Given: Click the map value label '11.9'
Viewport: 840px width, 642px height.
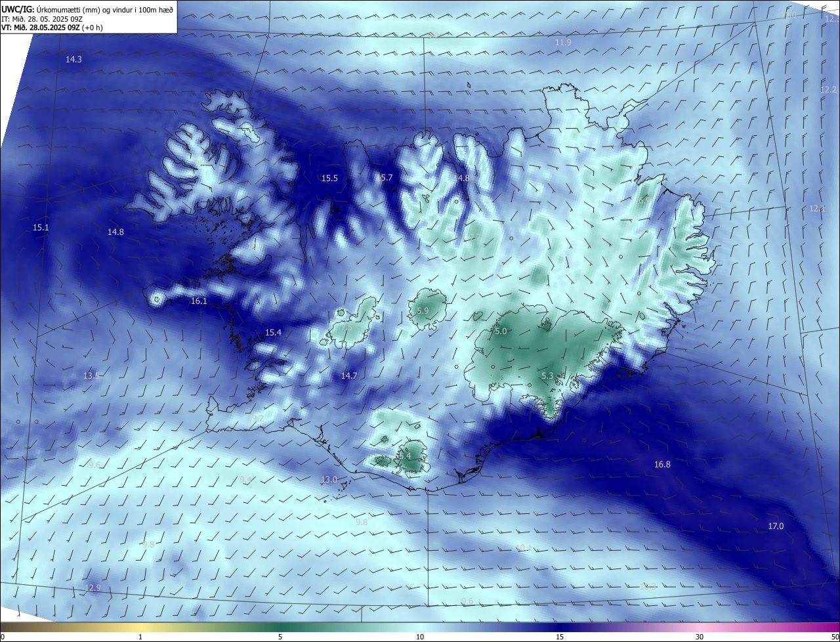Looking at the screenshot, I should 563,43.
